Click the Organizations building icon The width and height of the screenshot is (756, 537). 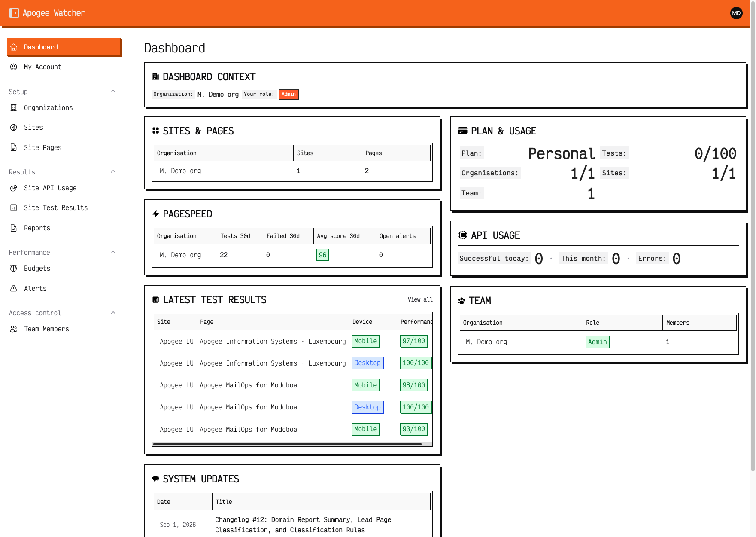click(x=14, y=108)
